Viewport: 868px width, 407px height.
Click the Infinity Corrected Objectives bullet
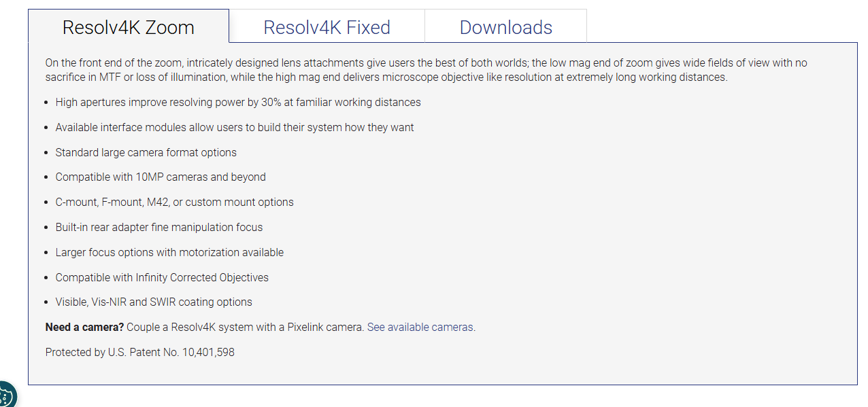click(x=162, y=277)
